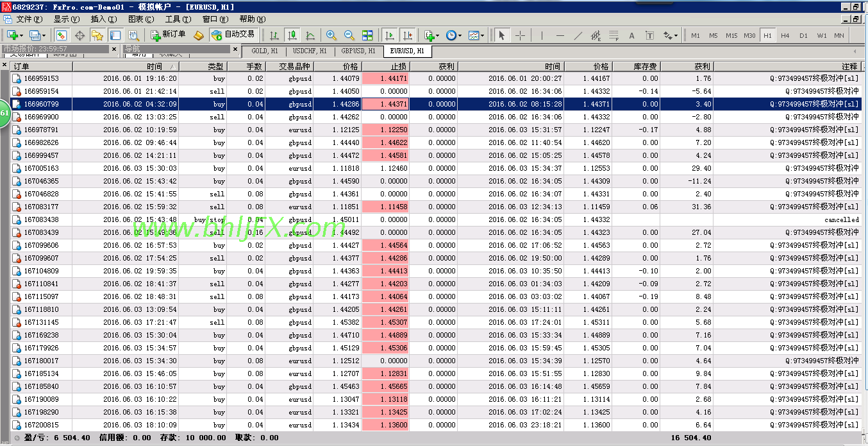
Task: Switch to the GOLD,H1 chart tab
Action: point(263,51)
